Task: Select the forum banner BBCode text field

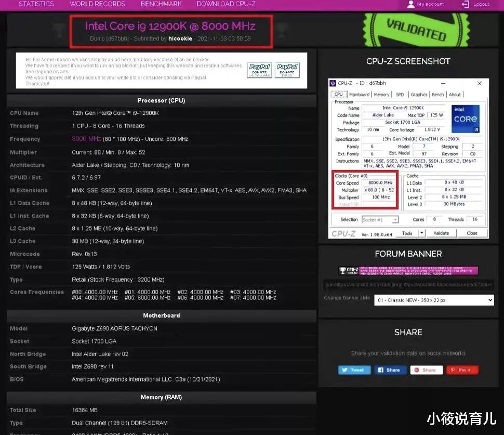Action: (x=408, y=284)
